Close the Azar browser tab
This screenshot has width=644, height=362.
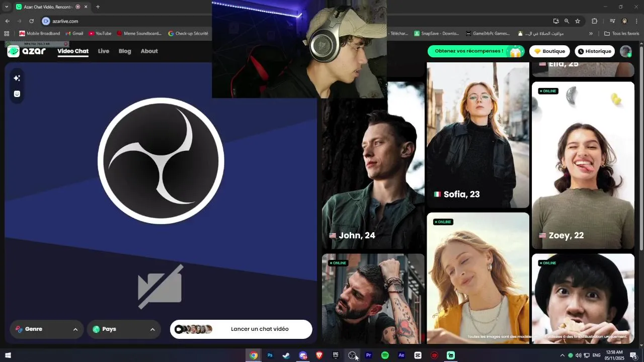pos(86,7)
